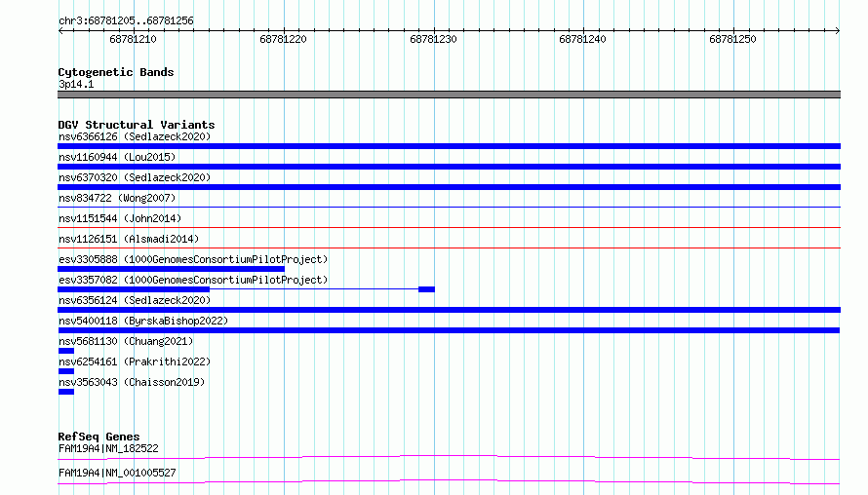Click variant label nsv1126151 (Alsmadi2014)

click(129, 239)
